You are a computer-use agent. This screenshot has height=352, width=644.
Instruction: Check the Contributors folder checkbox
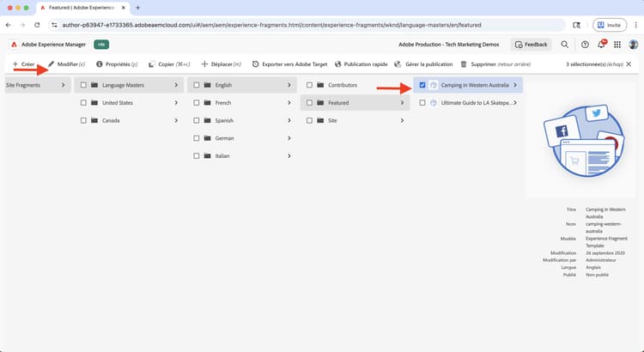(309, 85)
